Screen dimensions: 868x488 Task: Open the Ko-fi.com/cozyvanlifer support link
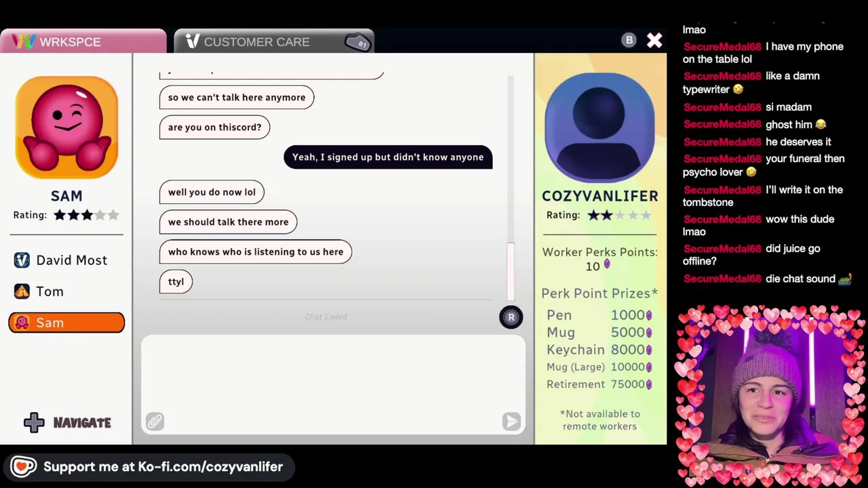pos(163,467)
